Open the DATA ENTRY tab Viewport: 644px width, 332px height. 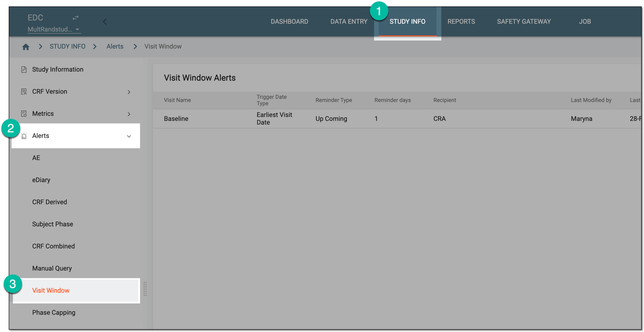pyautogui.click(x=349, y=21)
